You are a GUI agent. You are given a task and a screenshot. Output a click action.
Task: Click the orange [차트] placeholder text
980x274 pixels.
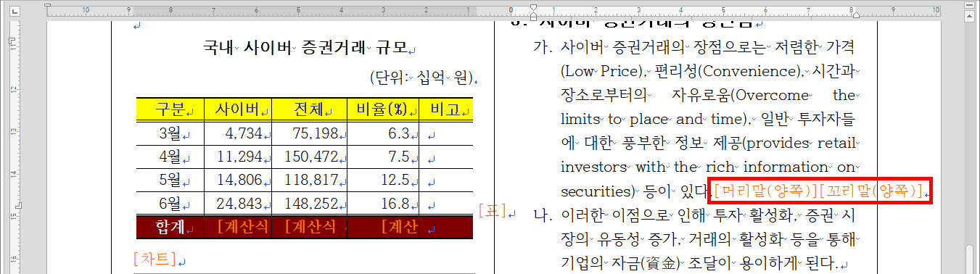[x=155, y=258]
